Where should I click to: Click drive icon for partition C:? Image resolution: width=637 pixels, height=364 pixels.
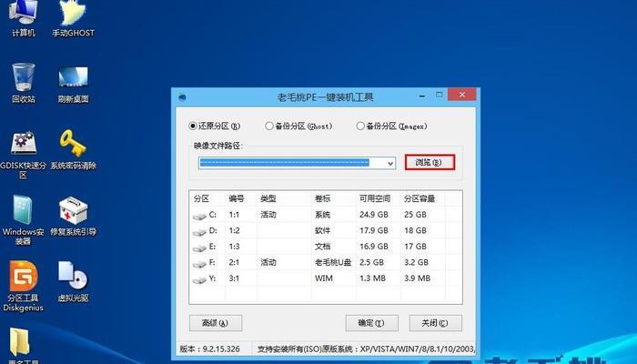click(199, 217)
